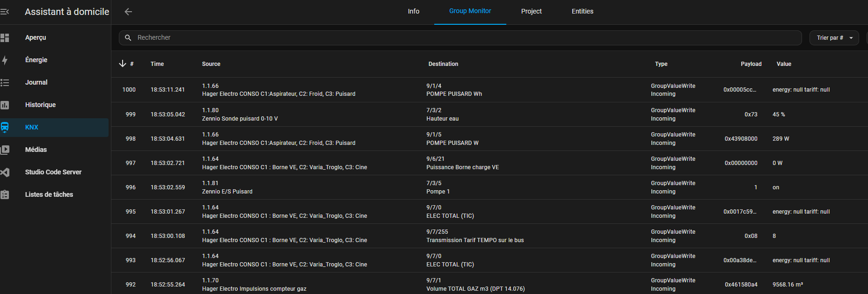Screen dimensions: 868x294
Task: Open the Aperçu dashboard icon
Action: click(5, 37)
